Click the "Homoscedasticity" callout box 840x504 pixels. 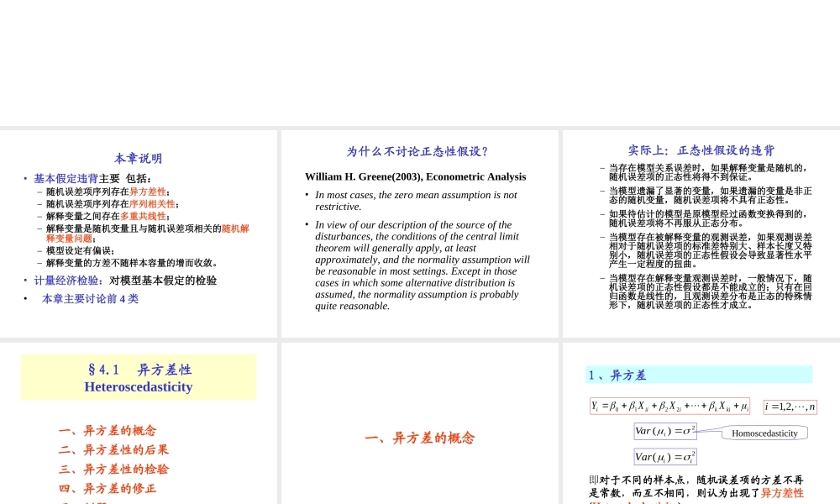(x=764, y=433)
